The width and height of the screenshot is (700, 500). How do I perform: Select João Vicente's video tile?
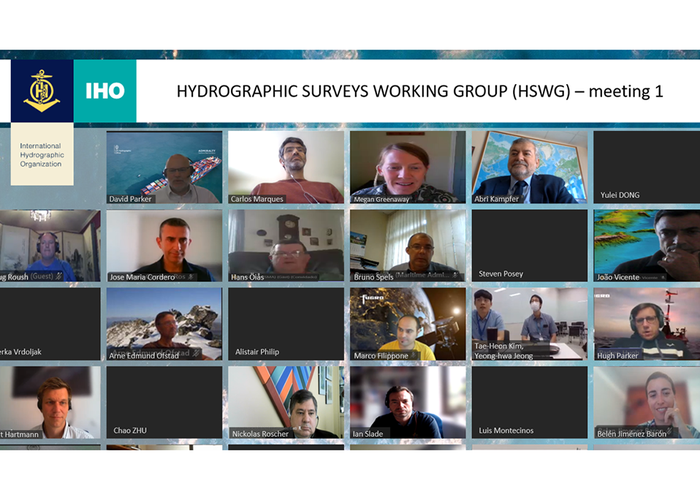click(x=647, y=246)
